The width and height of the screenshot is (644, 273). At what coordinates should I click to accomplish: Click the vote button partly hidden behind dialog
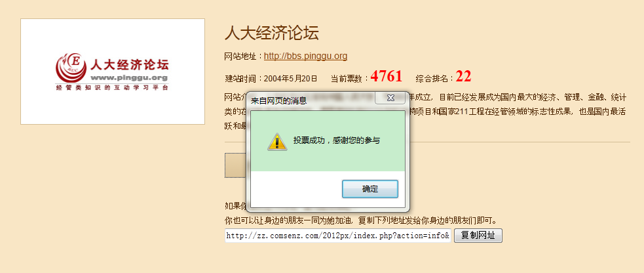click(235, 165)
